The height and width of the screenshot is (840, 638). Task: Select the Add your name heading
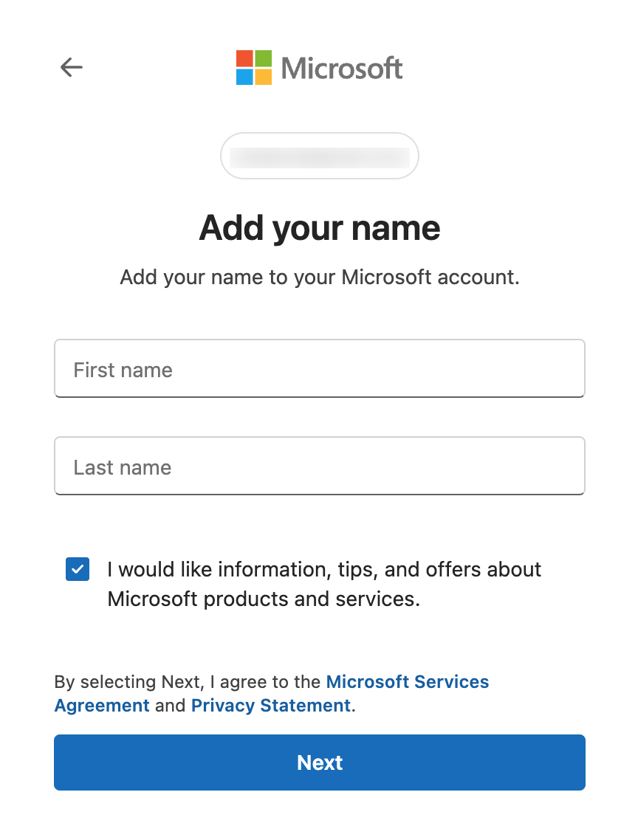[319, 227]
